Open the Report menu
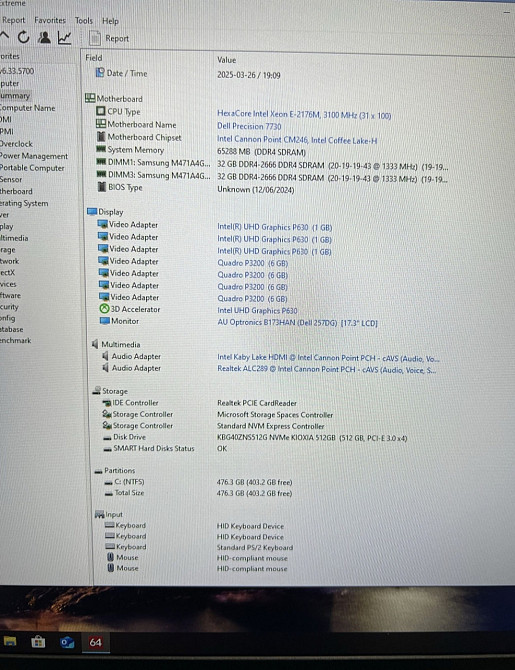Viewport: 515px width, 670px height. click(x=14, y=20)
